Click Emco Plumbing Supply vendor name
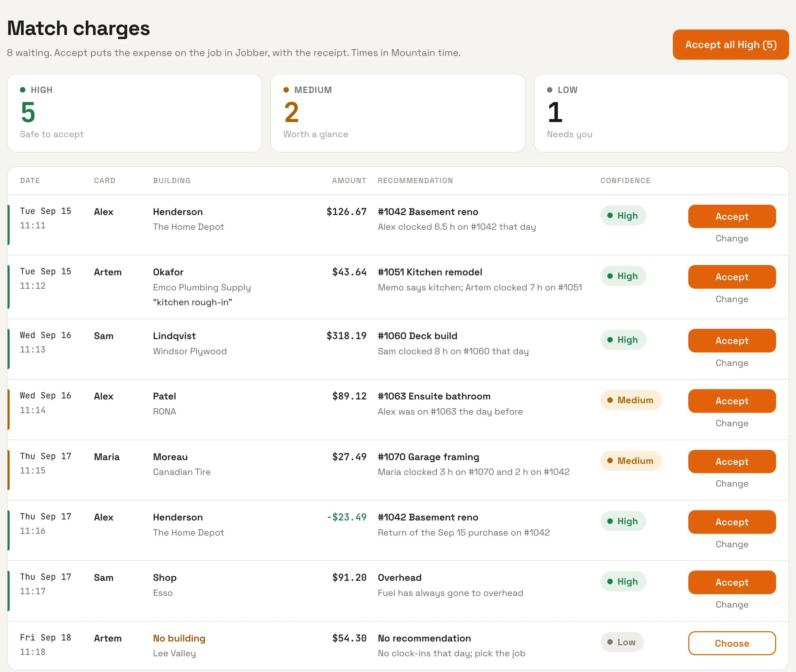796x672 pixels. coord(202,287)
